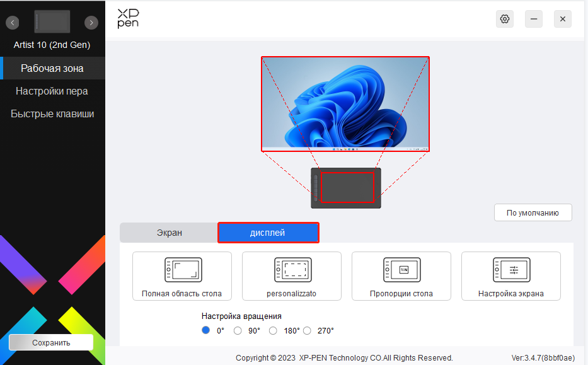The height and width of the screenshot is (365, 588).
Task: Switch to the дисплей tab
Action: pyautogui.click(x=268, y=233)
